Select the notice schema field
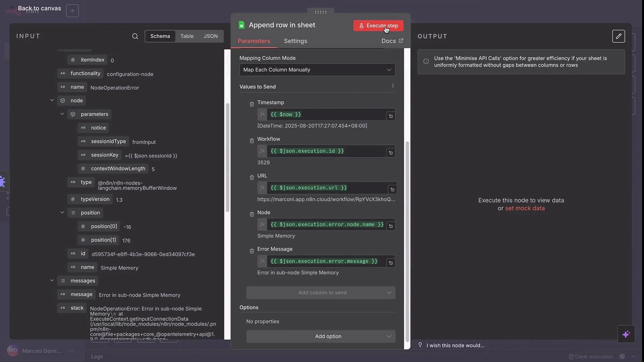The width and height of the screenshot is (644, 362). [93, 128]
